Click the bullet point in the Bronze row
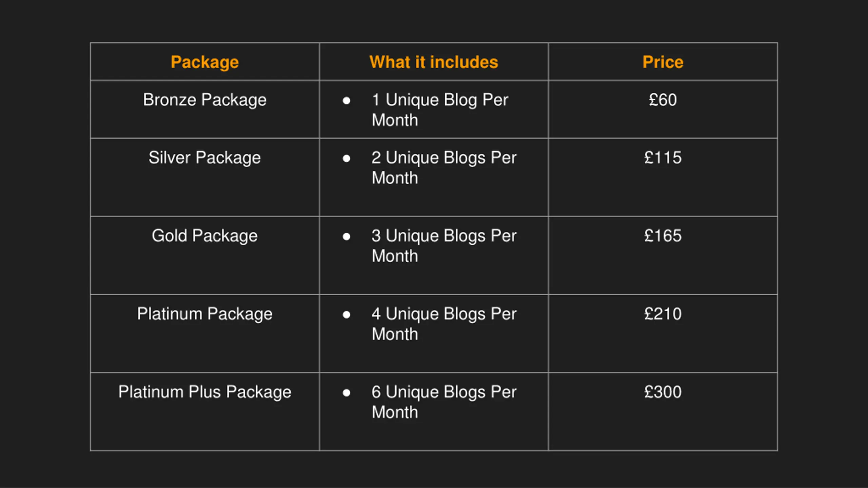 [346, 101]
